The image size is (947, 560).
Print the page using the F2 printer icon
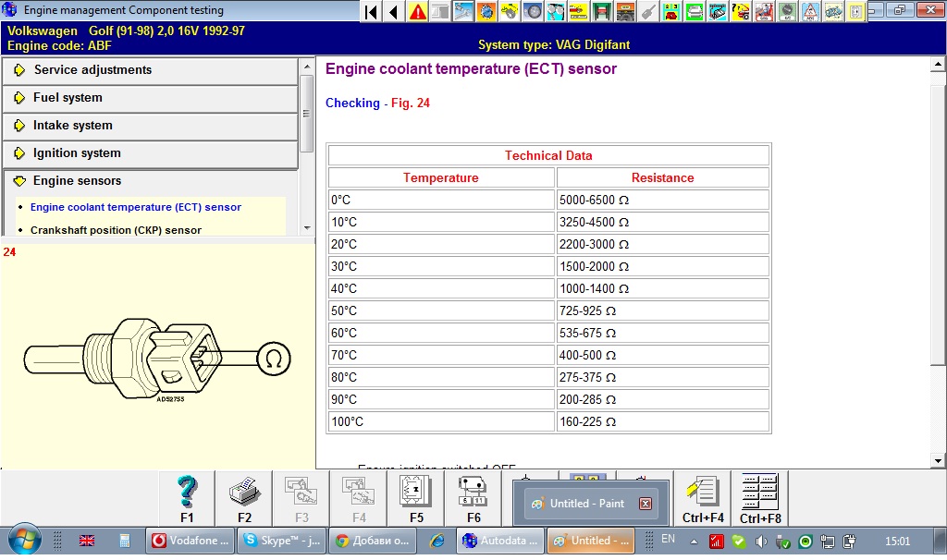tap(244, 493)
